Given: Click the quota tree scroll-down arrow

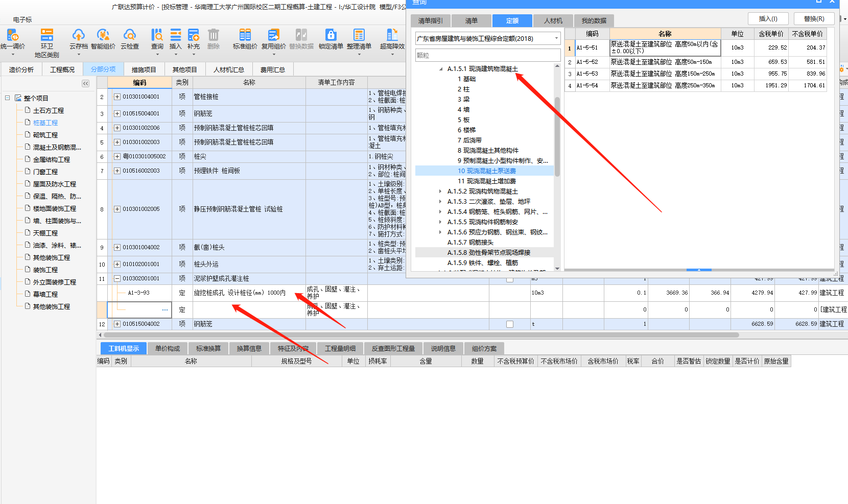Looking at the screenshot, I should click(557, 268).
